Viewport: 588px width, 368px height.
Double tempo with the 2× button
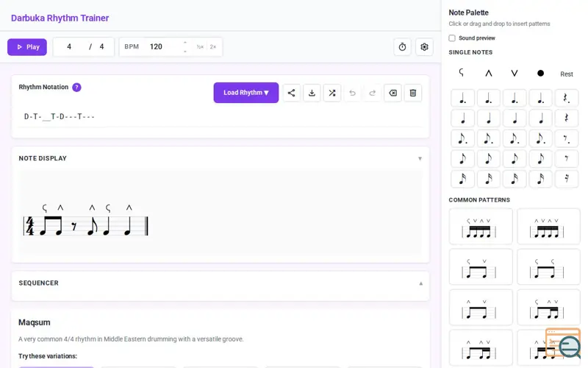pos(213,47)
